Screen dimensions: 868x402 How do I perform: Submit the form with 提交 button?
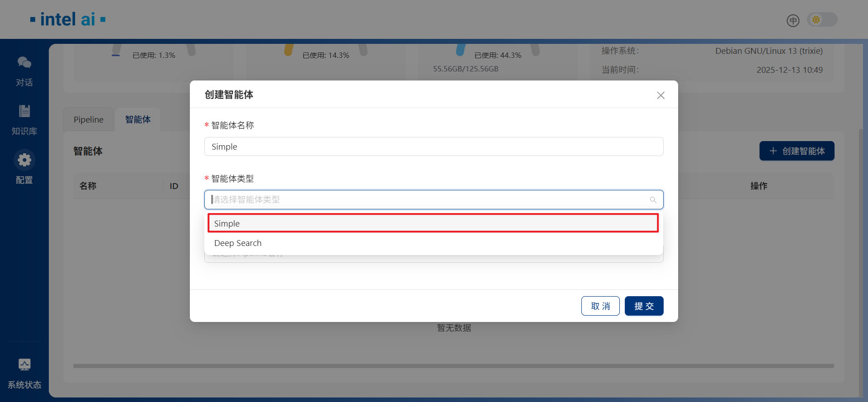point(644,306)
